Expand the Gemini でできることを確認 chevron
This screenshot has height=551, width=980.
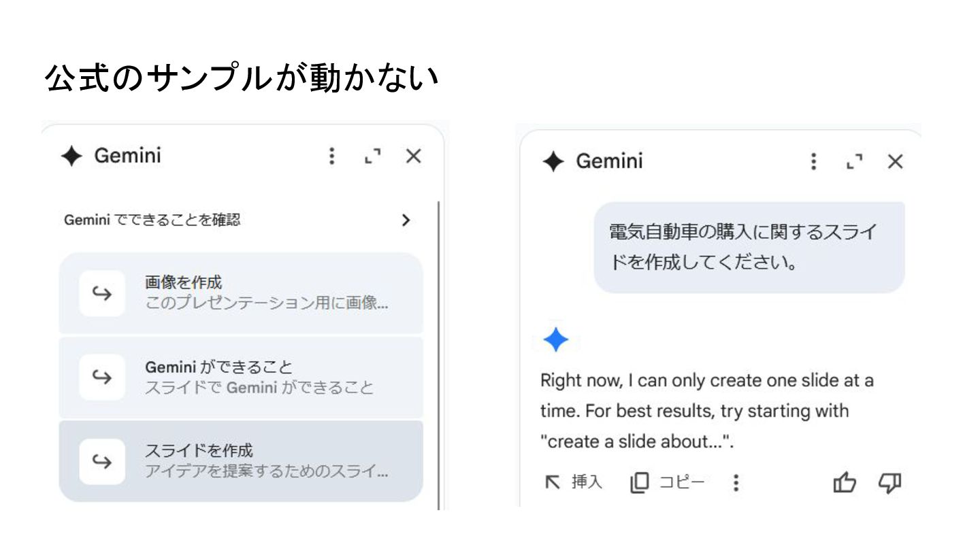pyautogui.click(x=406, y=220)
